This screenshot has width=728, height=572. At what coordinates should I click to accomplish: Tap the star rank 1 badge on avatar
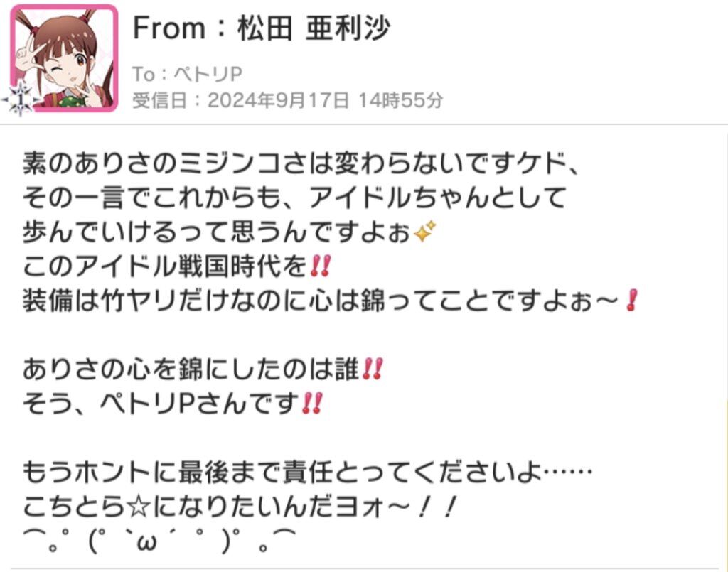click(19, 99)
